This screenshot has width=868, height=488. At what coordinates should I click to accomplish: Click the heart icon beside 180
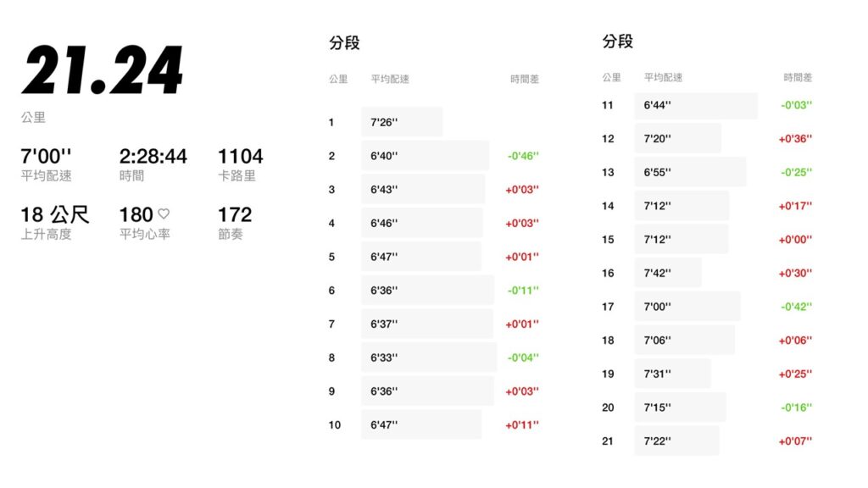(x=164, y=213)
